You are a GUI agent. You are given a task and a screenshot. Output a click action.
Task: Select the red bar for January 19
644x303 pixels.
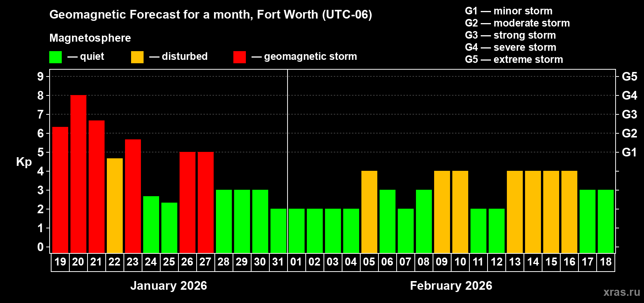[60, 190]
